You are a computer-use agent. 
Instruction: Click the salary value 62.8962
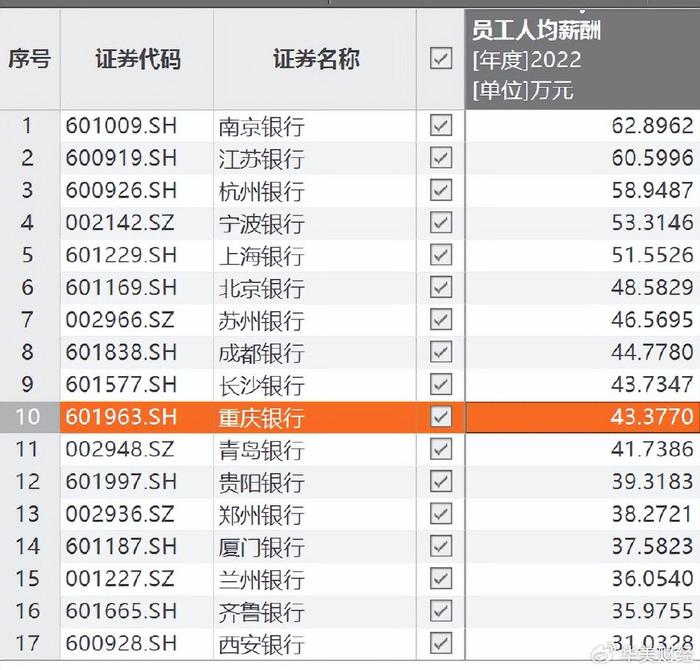[x=652, y=125]
